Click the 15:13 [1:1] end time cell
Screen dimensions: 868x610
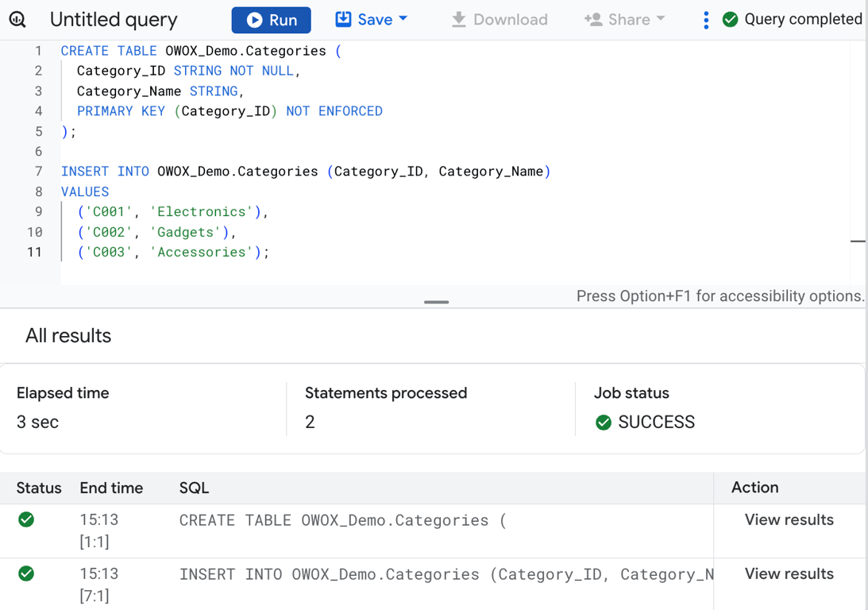[99, 531]
